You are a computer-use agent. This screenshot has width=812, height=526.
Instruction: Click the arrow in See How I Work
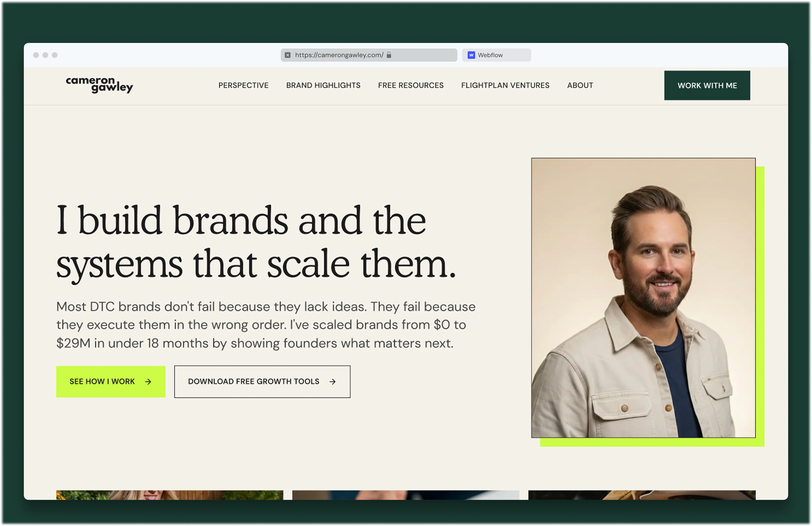tap(148, 382)
